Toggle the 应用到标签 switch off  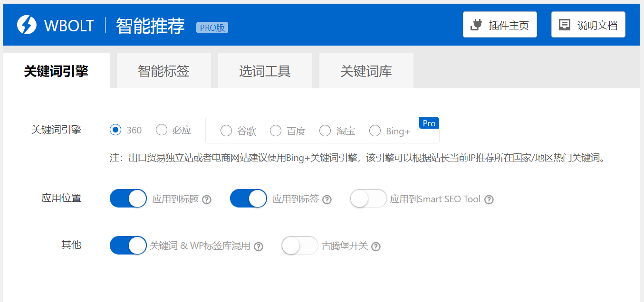click(249, 198)
